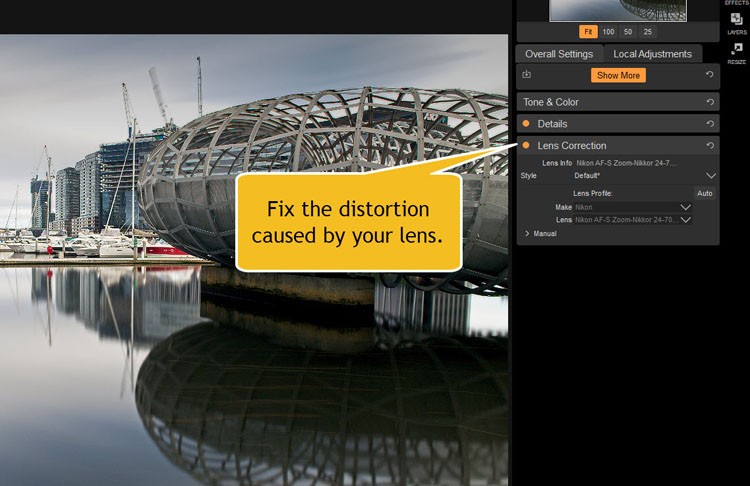Click the 'Style' label
750x486 pixels.
point(529,176)
